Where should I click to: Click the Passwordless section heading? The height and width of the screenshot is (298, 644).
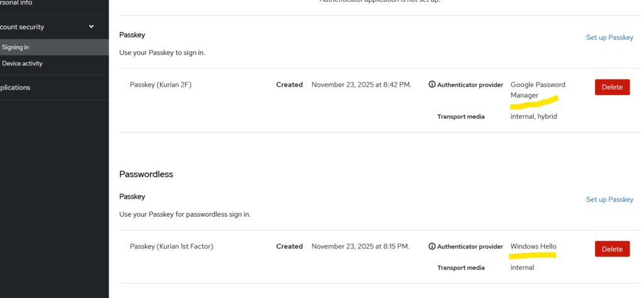(x=146, y=174)
